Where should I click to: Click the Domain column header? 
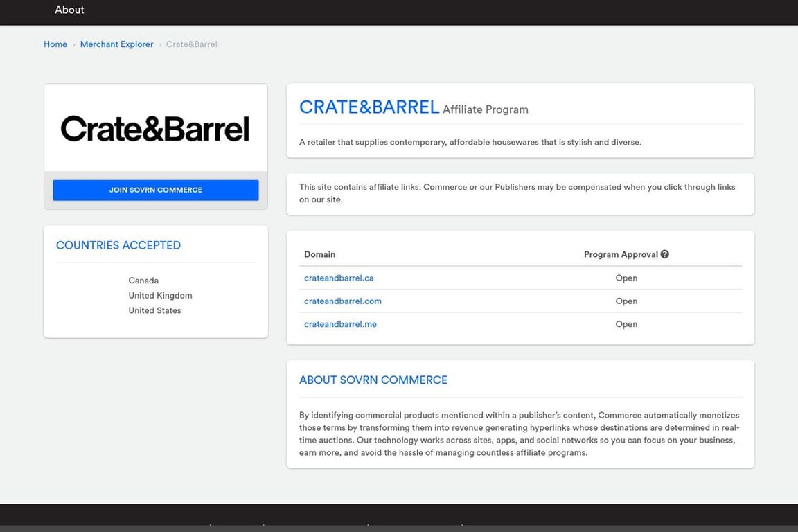coord(319,254)
